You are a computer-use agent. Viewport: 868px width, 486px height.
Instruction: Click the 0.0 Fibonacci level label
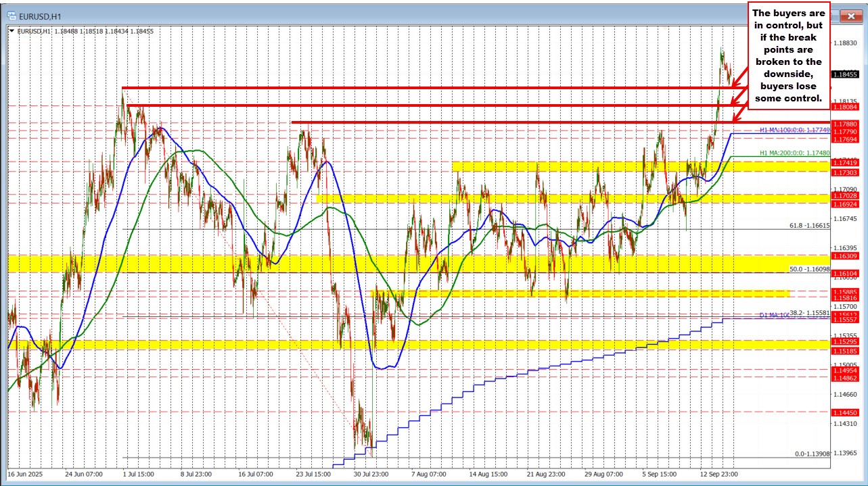[812, 454]
